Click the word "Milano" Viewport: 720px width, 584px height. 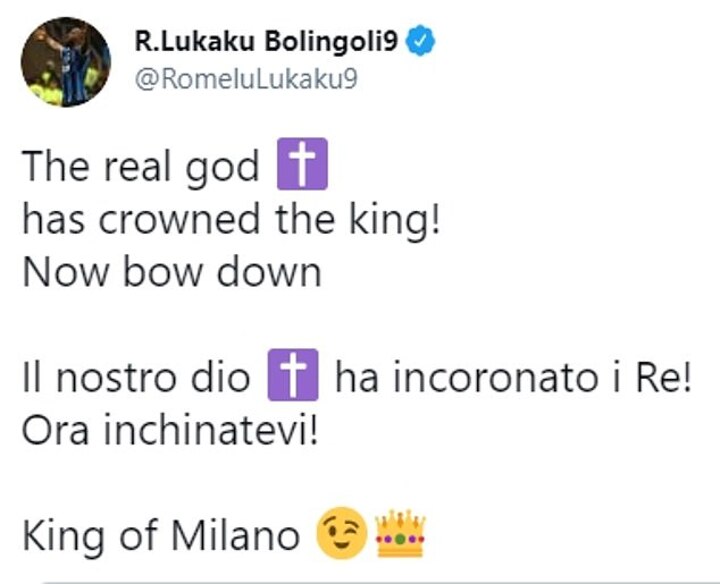point(236,536)
